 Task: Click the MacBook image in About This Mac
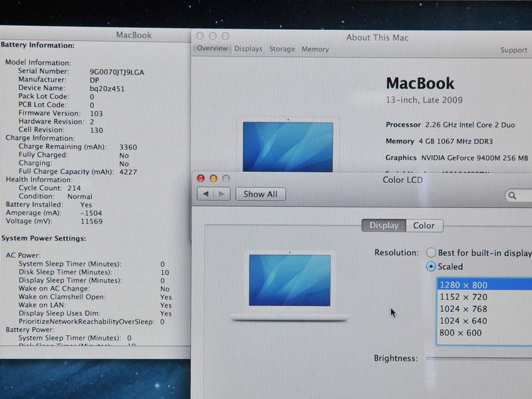click(x=288, y=145)
